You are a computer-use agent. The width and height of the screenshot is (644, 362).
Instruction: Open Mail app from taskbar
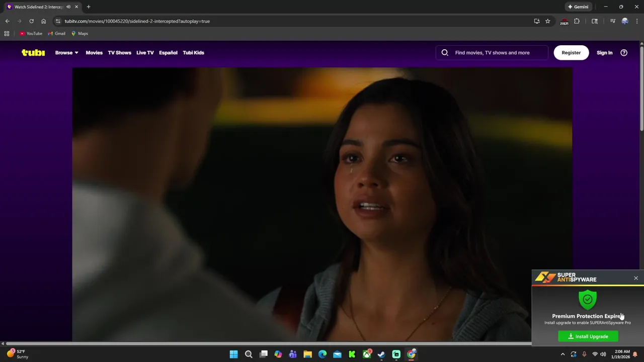click(337, 354)
